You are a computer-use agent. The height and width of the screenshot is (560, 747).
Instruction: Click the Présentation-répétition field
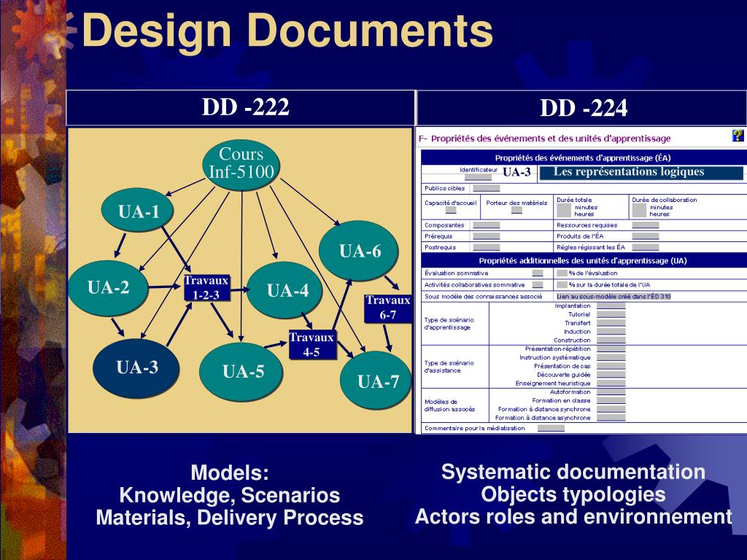[611, 349]
